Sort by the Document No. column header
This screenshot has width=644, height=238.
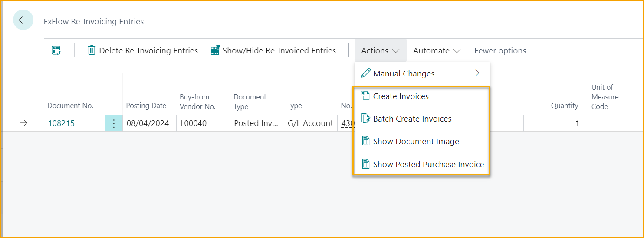click(x=70, y=106)
